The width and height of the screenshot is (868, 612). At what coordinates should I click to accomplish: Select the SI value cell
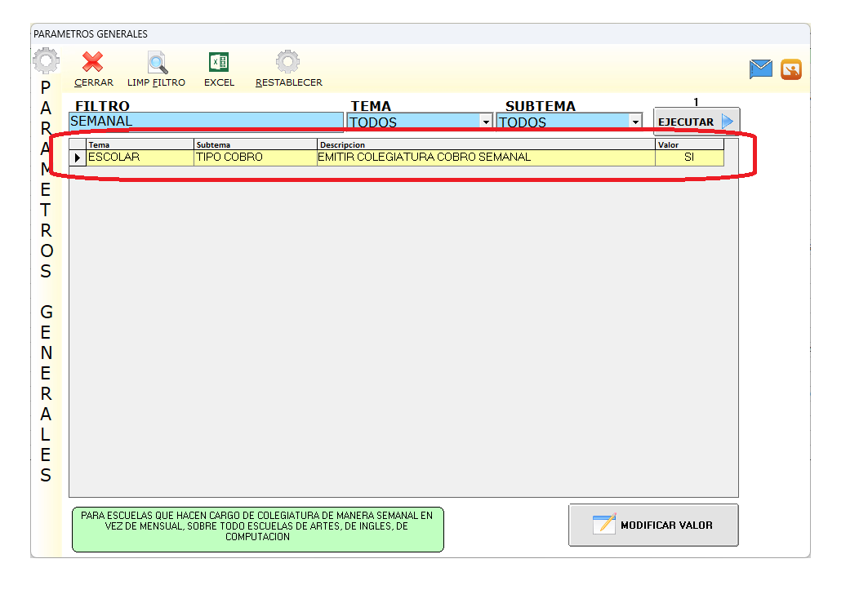click(688, 157)
